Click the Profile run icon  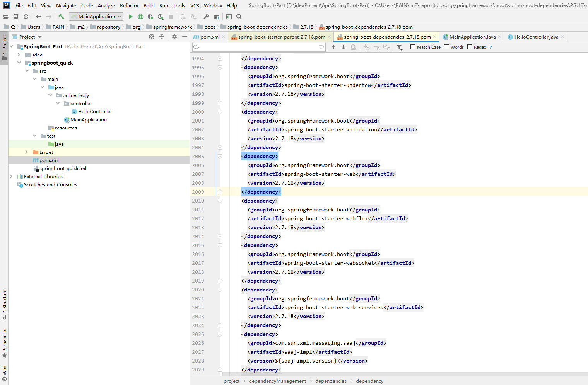point(161,17)
